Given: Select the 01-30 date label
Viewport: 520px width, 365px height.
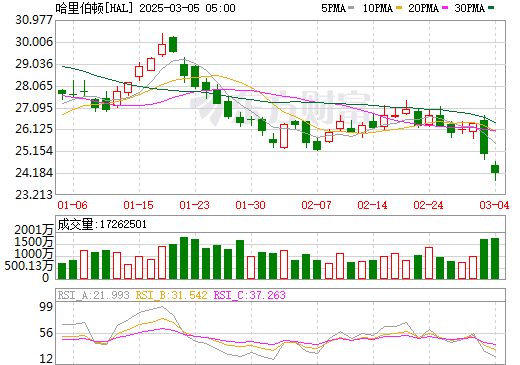Looking at the screenshot, I should pyautogui.click(x=250, y=205).
